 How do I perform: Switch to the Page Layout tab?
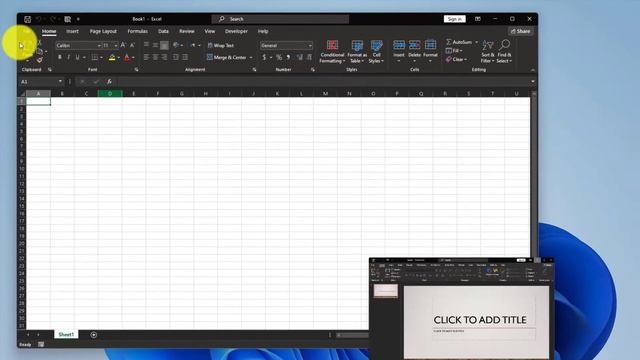click(x=103, y=31)
